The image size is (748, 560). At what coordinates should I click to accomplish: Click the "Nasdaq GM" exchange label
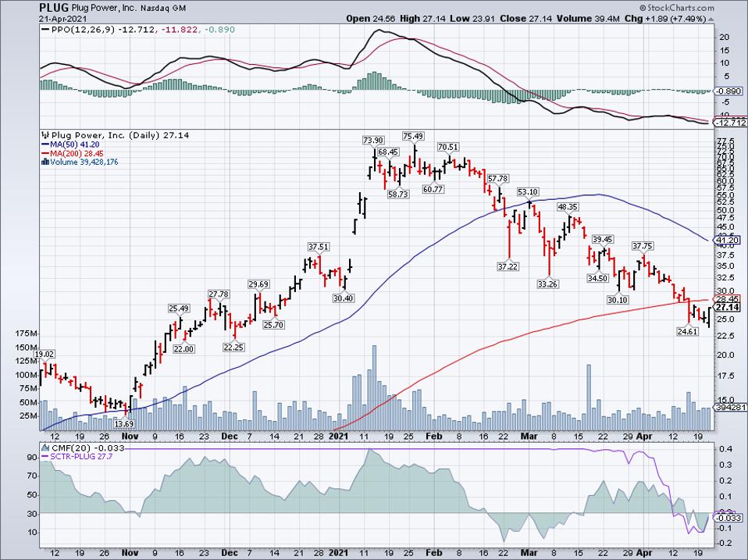(x=163, y=9)
